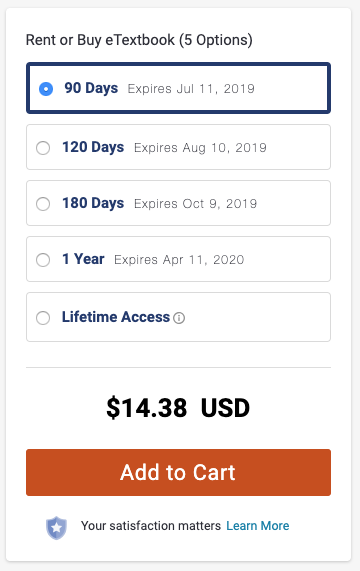The width and height of the screenshot is (360, 571).
Task: Click the Add to Cart button
Action: [178, 472]
